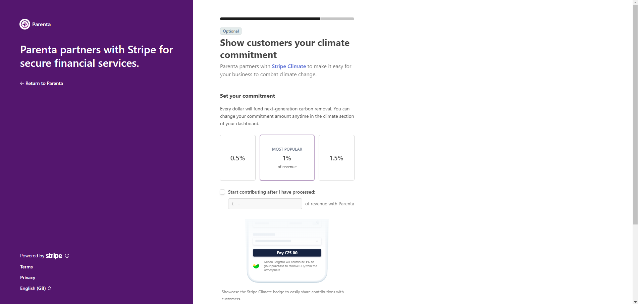Click the scrollbar down arrow
Image resolution: width=644 pixels, height=304 pixels.
[x=635, y=302]
